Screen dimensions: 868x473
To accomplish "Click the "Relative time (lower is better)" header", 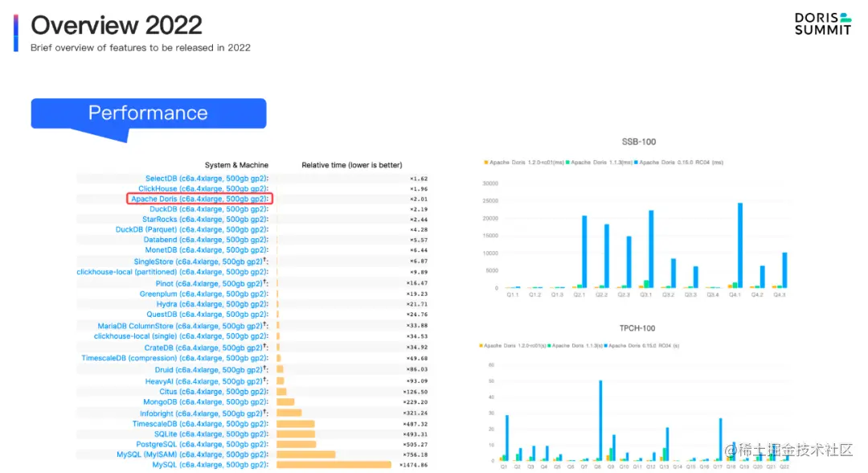I will coord(351,165).
